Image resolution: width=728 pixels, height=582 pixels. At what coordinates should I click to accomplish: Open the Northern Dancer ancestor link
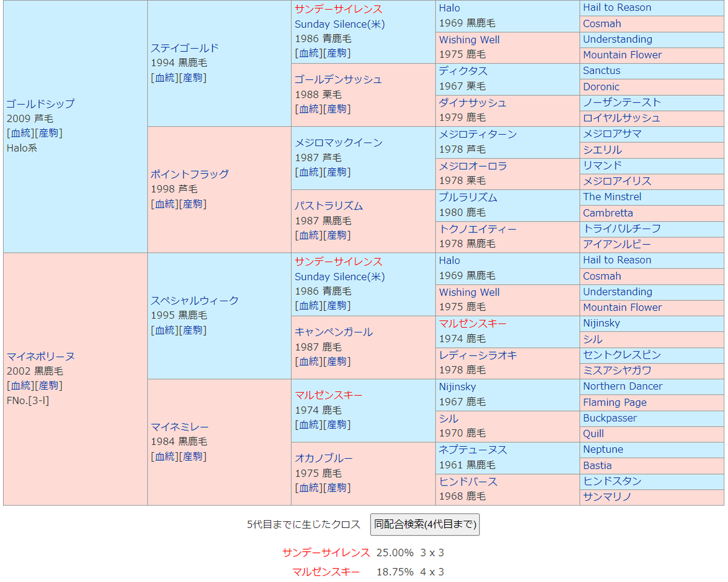tap(622, 387)
